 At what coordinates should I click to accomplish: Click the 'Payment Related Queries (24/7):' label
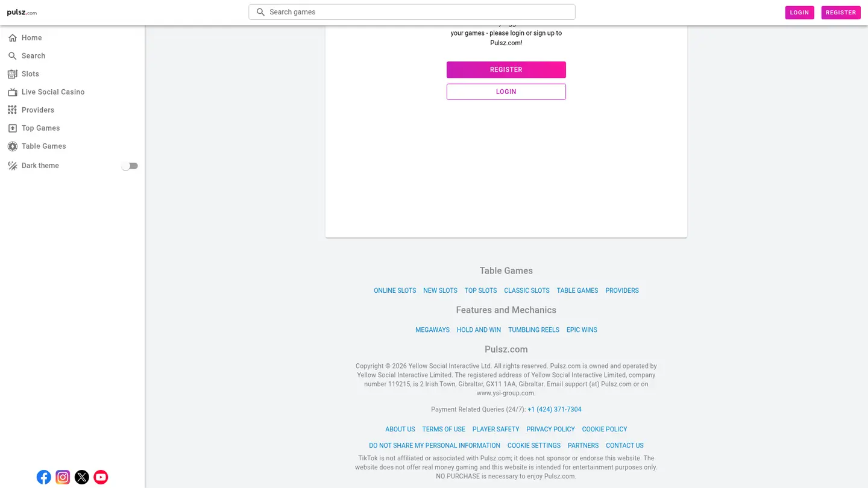[478, 410]
